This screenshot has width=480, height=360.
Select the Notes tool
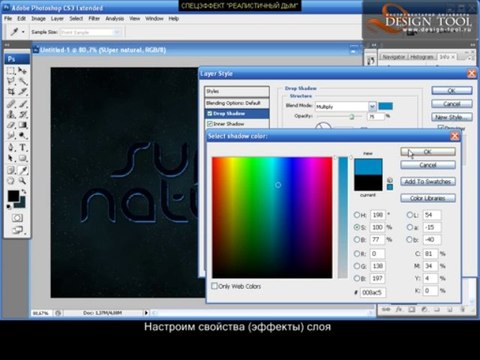pyautogui.click(x=11, y=170)
